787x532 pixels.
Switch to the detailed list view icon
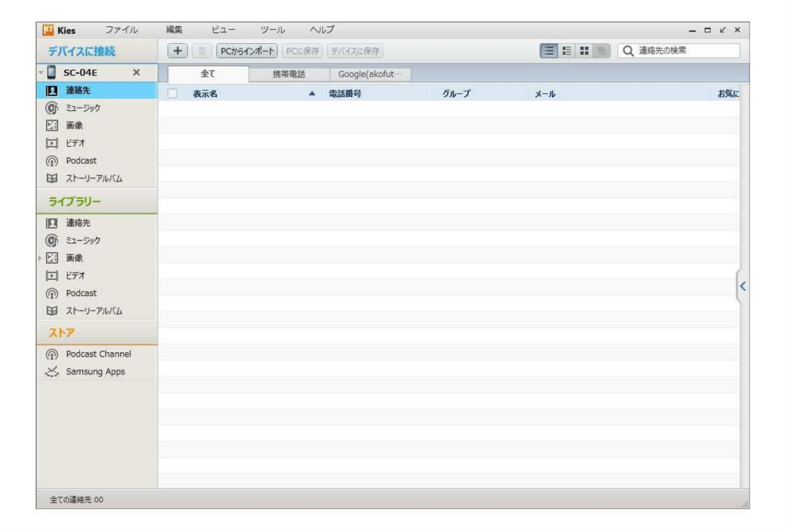coord(566,51)
